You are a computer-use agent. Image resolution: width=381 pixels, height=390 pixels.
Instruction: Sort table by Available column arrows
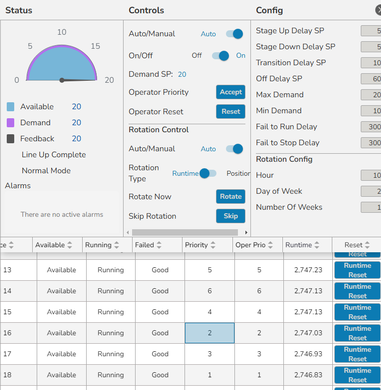70,245
